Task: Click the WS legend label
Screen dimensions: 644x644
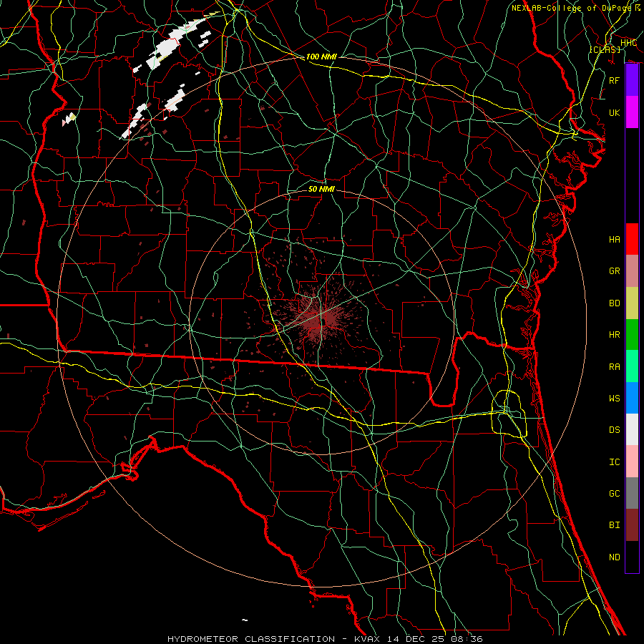Action: click(615, 398)
